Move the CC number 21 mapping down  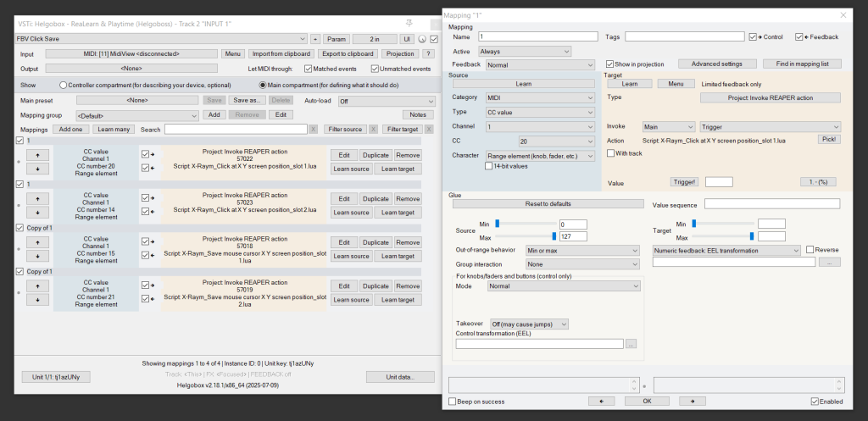(x=37, y=299)
